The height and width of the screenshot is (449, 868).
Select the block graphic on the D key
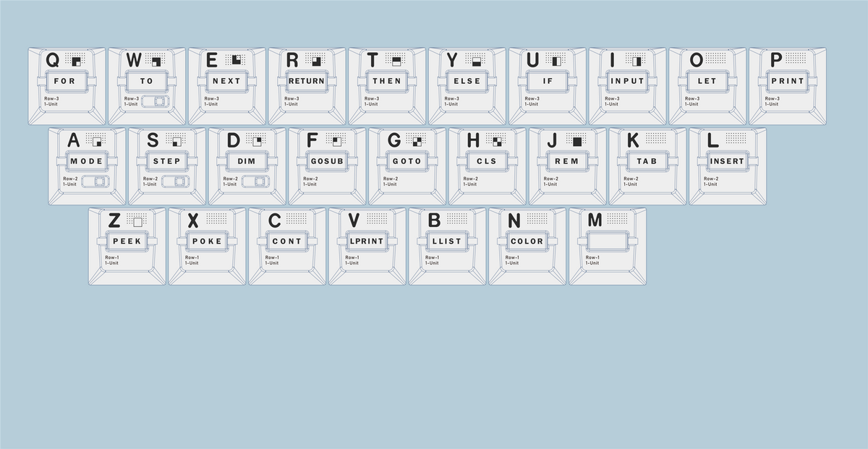(257, 140)
